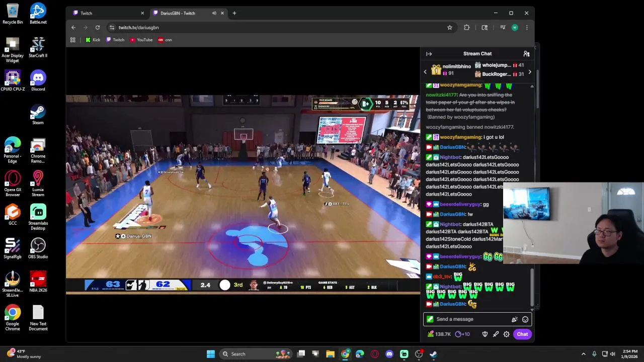644x362 pixels.
Task: Open Opera GX Browser shortcut
Action: (x=13, y=184)
